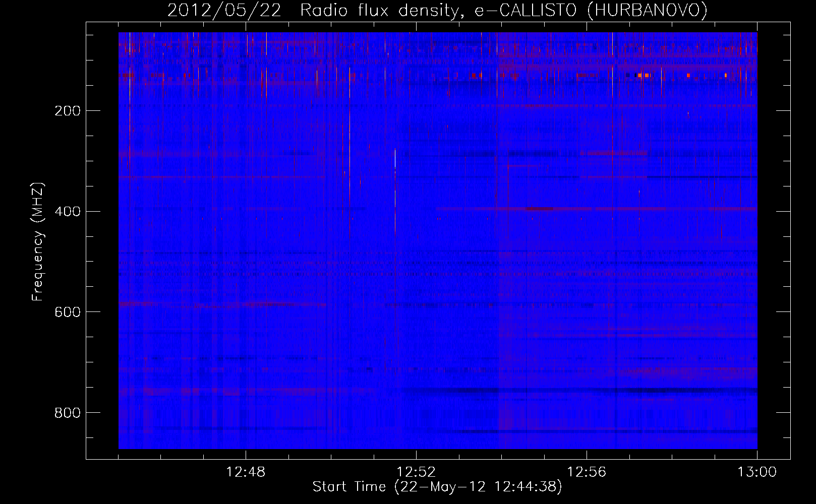Click the 13:00 time tick label

tap(757, 472)
